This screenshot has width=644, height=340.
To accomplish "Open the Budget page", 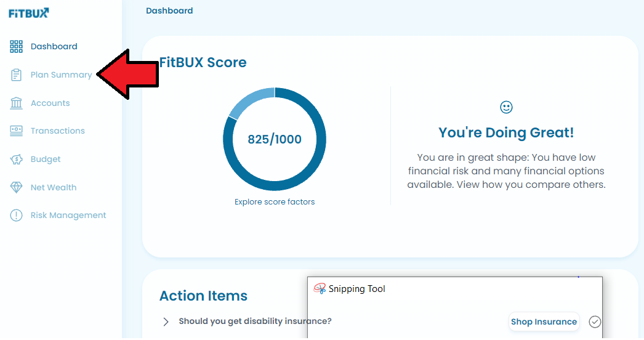I will click(46, 159).
